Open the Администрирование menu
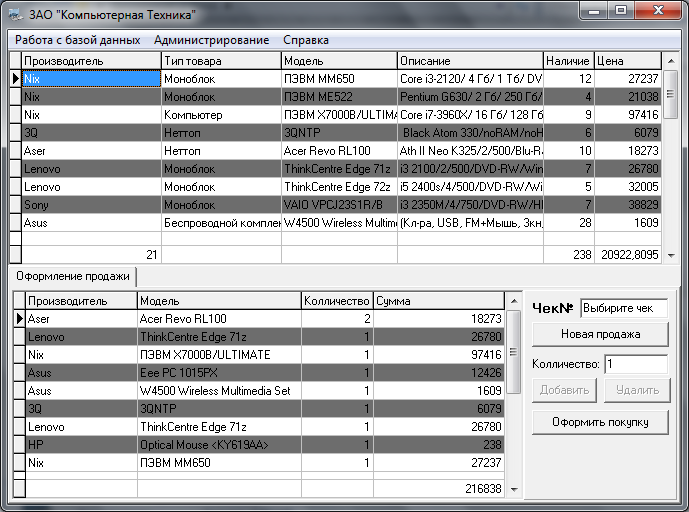The image size is (689, 512). tap(211, 40)
